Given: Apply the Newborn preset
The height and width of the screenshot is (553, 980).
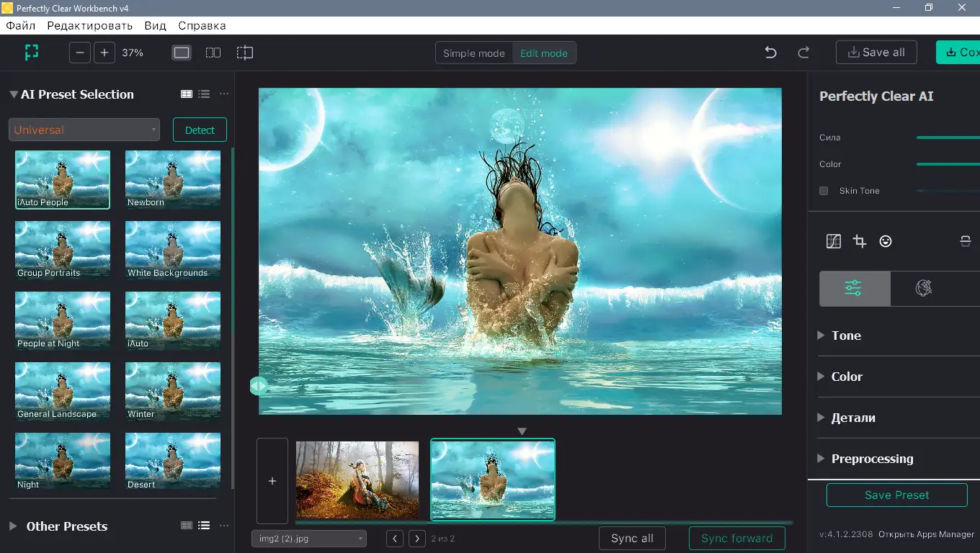Looking at the screenshot, I should click(173, 180).
